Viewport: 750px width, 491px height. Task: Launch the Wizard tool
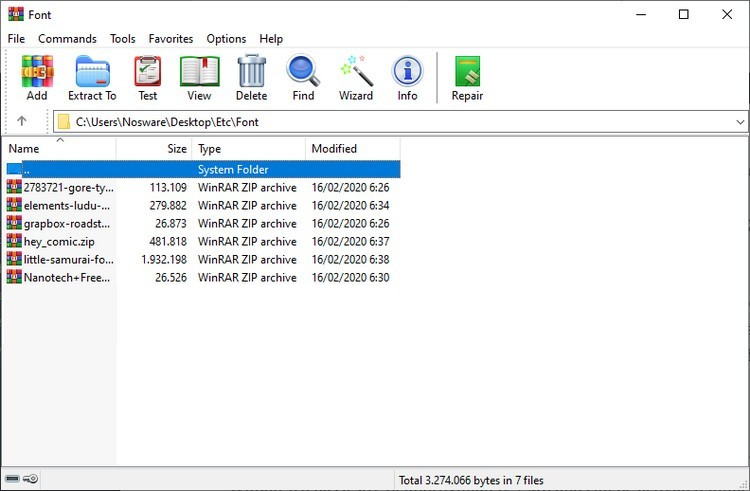point(355,78)
